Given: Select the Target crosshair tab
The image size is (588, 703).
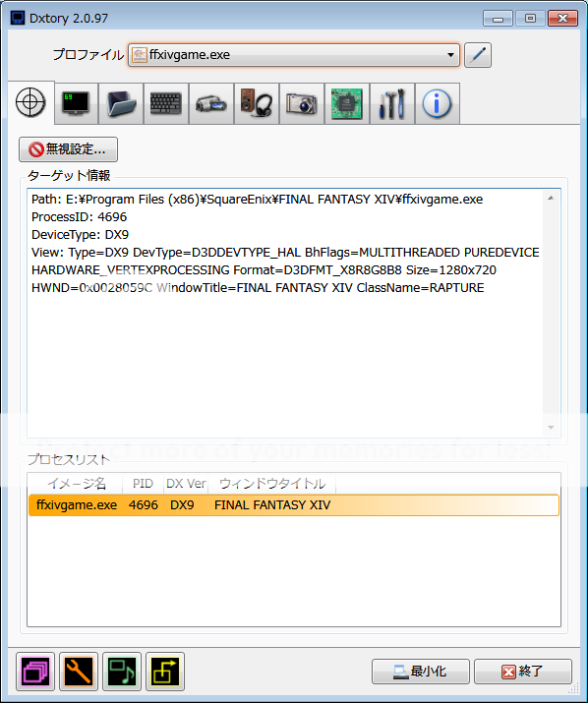Looking at the screenshot, I should (x=30, y=102).
